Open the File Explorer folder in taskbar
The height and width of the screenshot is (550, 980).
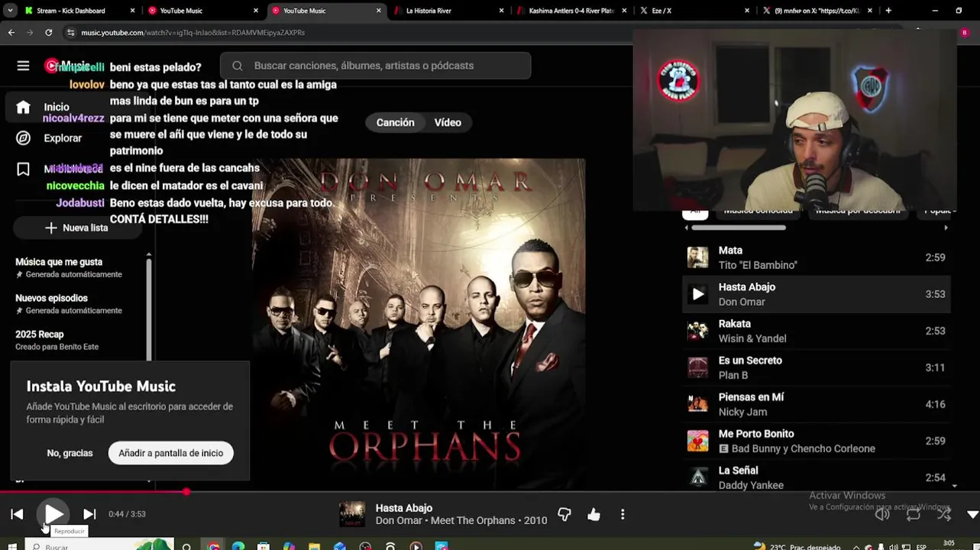coord(314,546)
